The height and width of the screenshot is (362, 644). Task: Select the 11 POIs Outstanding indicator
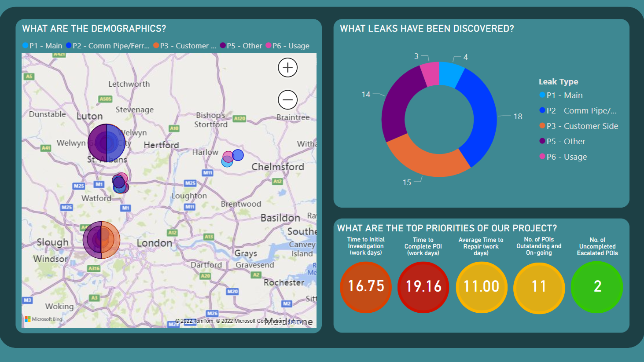click(539, 288)
